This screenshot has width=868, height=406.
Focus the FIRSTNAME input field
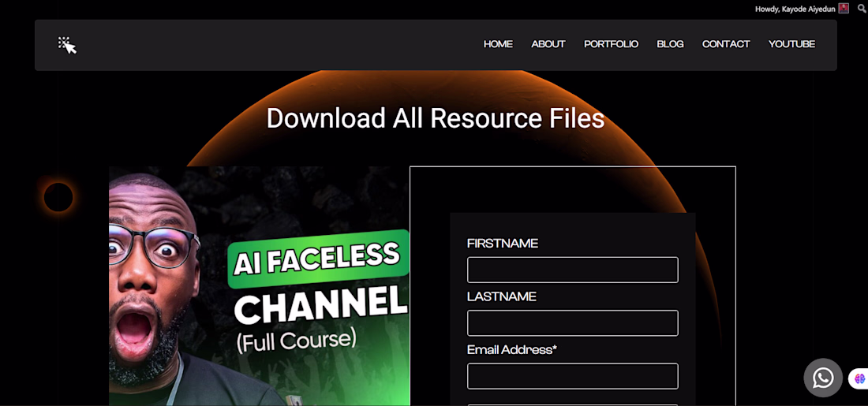[x=572, y=270]
